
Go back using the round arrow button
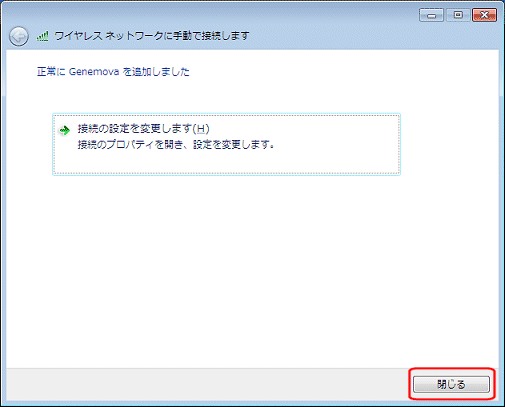tap(19, 36)
